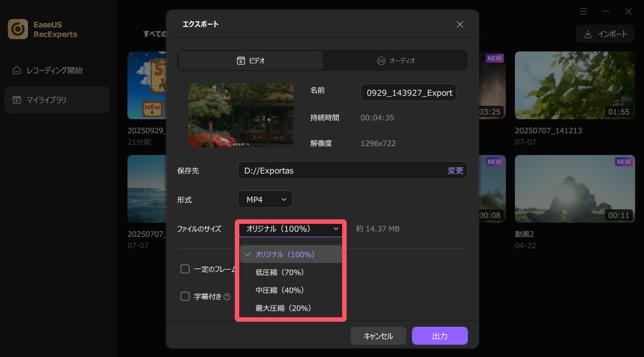
Task: Click the help icon next to 字幕付き
Action: 227,296
